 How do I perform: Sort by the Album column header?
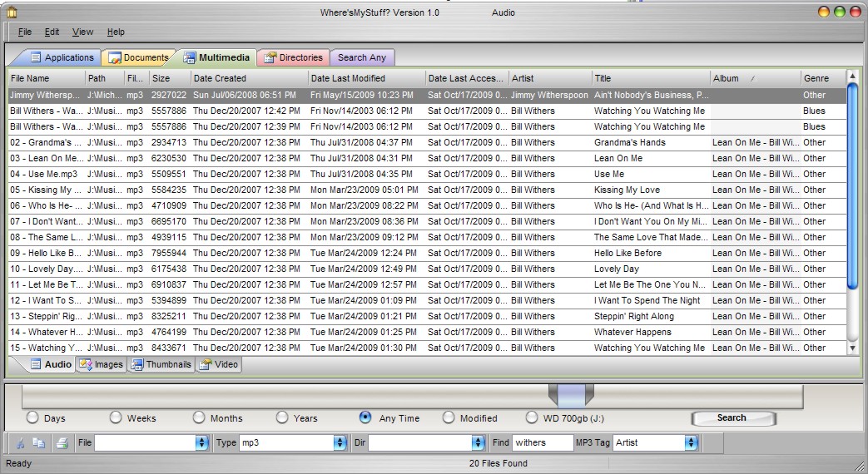point(755,78)
